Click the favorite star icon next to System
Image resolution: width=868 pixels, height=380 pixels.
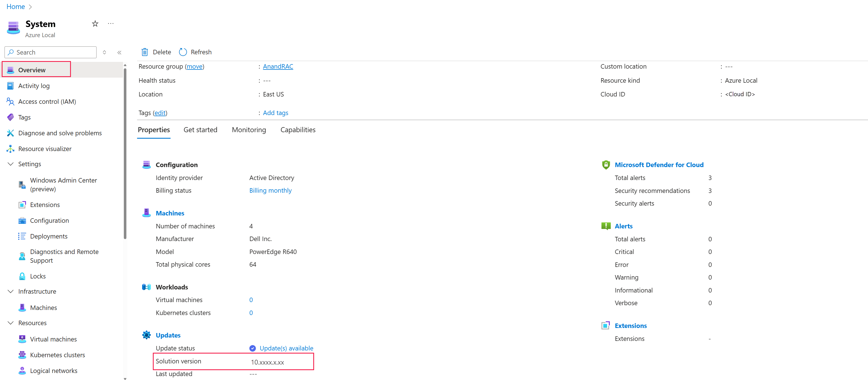pos(95,24)
